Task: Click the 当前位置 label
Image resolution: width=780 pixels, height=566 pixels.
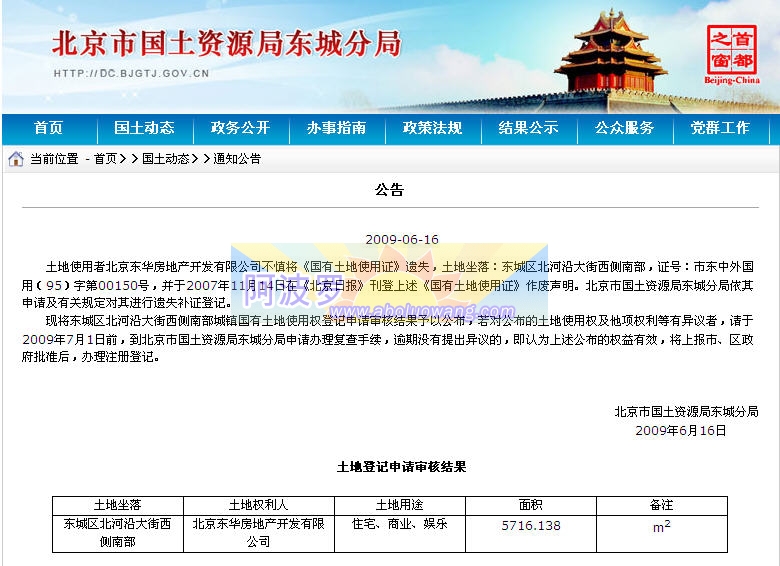Action: click(54, 159)
